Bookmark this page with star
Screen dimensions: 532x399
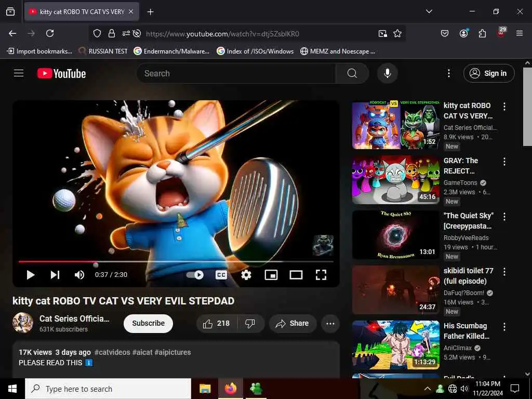pyautogui.click(x=397, y=33)
